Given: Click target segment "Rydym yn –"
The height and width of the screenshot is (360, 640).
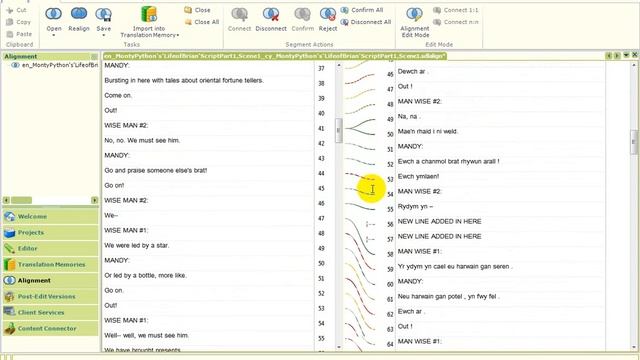Looking at the screenshot, I should click(x=415, y=207).
